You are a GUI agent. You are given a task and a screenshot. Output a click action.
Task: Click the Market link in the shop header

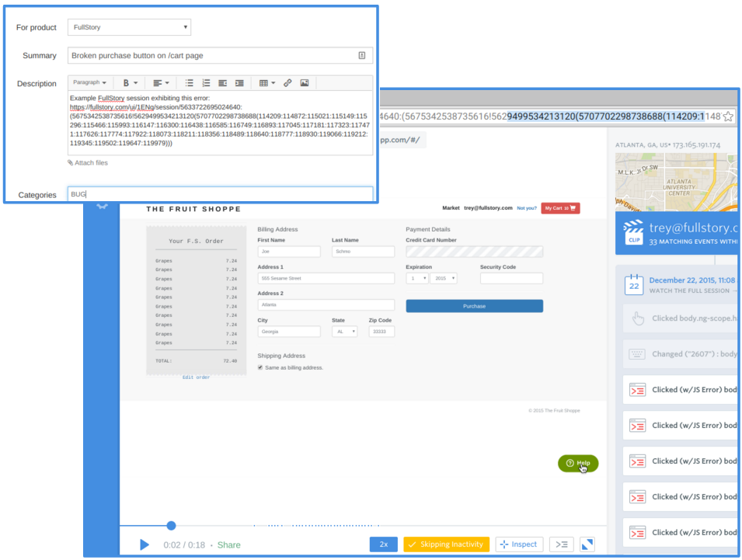451,207
